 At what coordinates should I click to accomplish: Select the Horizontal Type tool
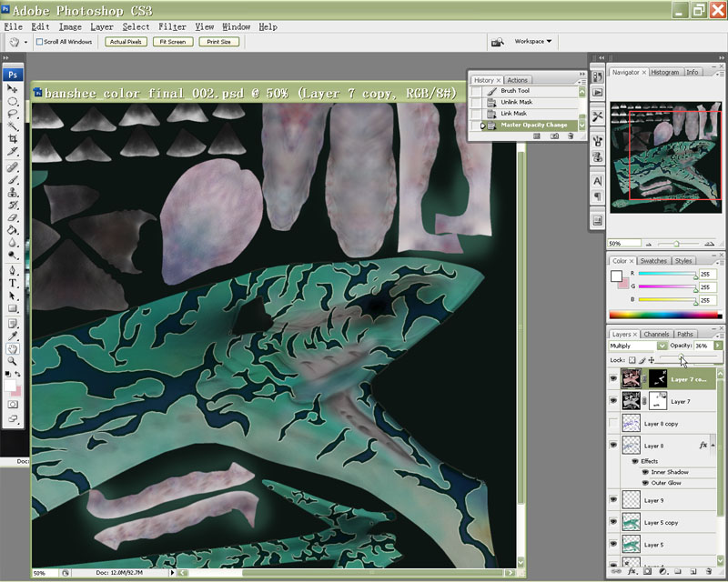[13, 283]
